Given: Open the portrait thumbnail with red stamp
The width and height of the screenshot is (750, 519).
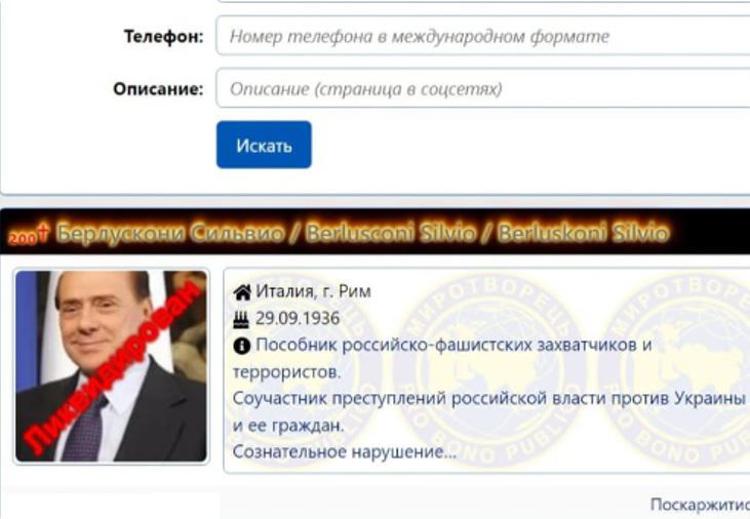Looking at the screenshot, I should pos(111,366).
